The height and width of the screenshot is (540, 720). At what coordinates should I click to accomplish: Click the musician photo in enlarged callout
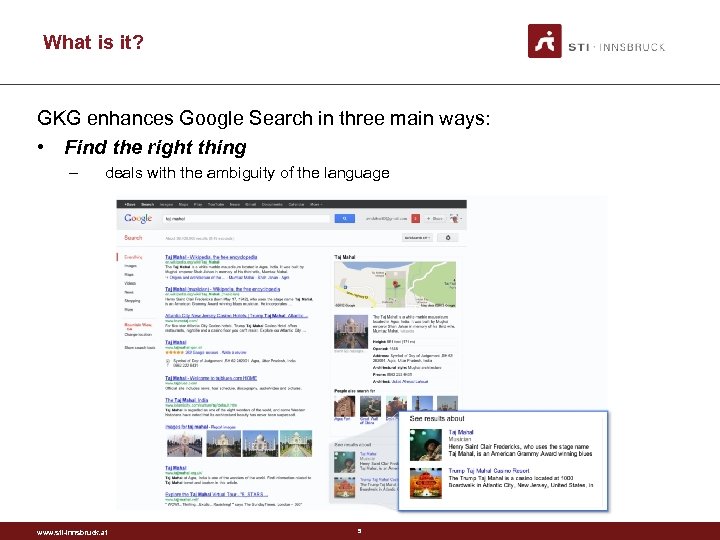tap(426, 445)
